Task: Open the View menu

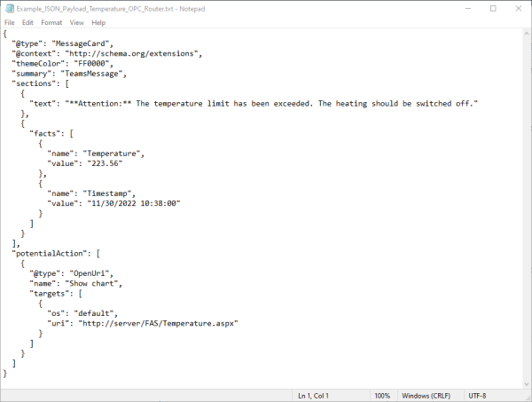Action: click(x=76, y=22)
